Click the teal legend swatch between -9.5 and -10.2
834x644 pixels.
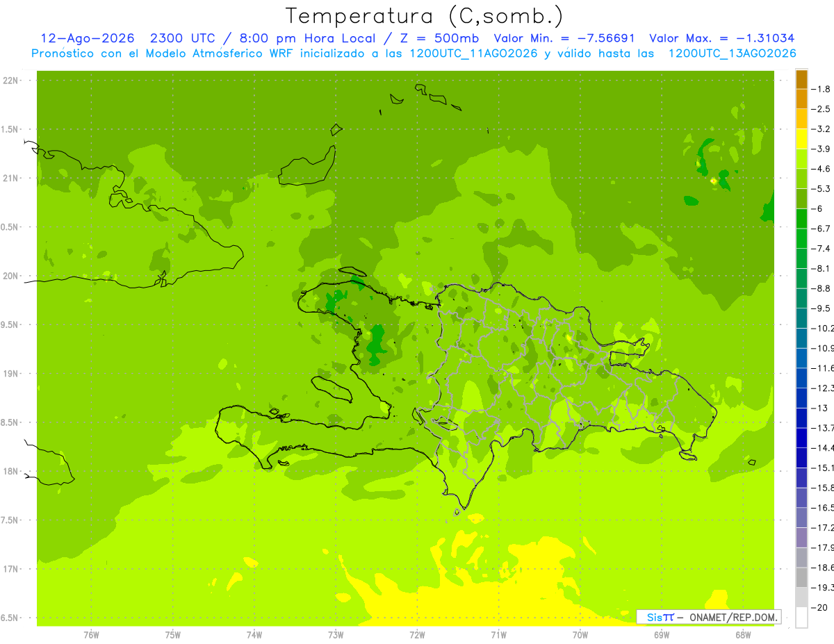click(x=801, y=318)
